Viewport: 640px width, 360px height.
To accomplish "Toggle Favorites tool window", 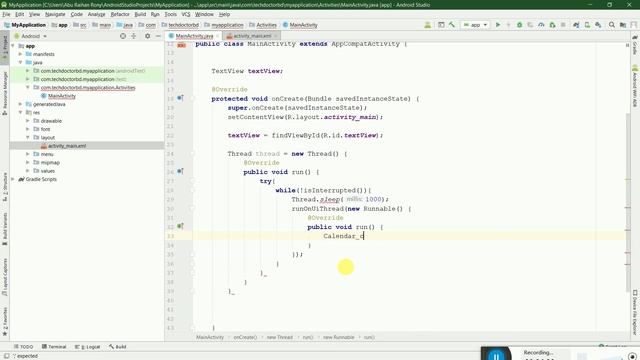I will point(5,322).
